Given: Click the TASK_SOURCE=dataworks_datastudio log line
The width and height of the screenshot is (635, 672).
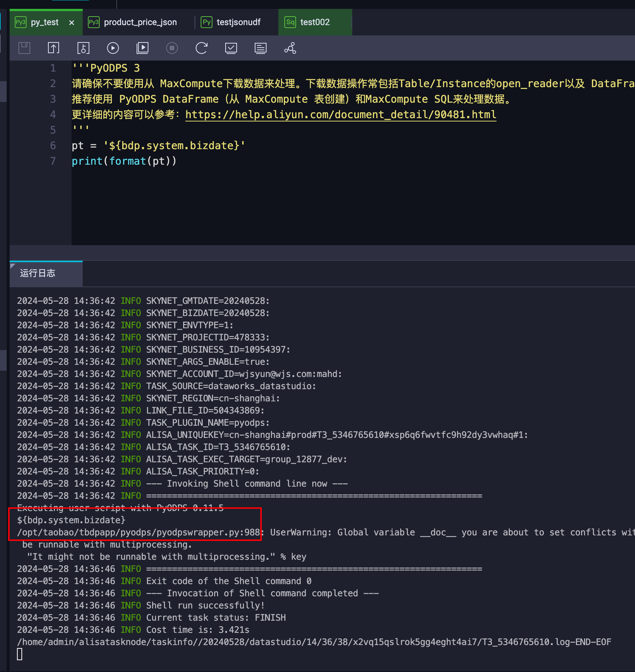Looking at the screenshot, I should 167,386.
